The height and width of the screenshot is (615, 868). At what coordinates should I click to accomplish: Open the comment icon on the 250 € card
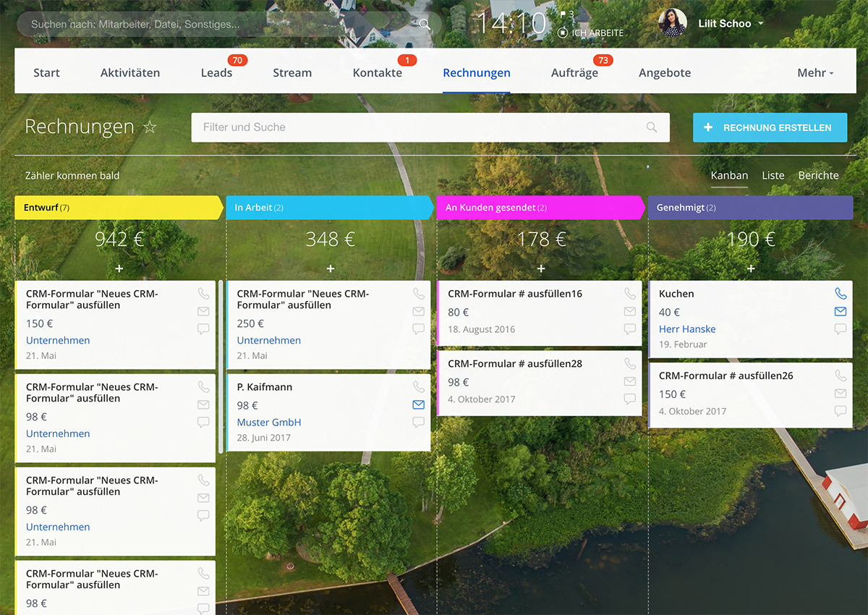418,328
